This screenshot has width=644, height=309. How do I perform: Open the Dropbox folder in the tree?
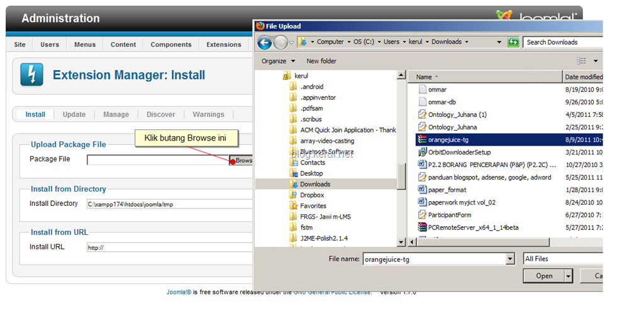[312, 195]
